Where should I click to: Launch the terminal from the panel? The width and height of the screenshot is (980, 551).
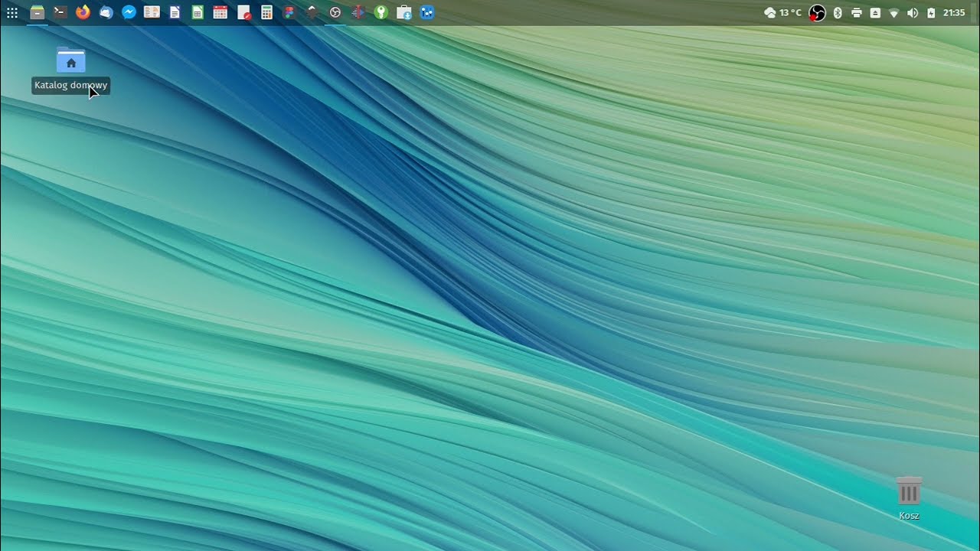pyautogui.click(x=60, y=12)
